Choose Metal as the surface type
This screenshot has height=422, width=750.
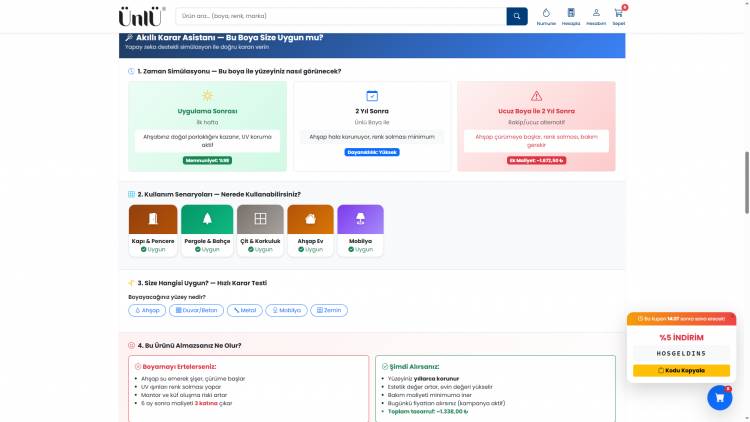244,311
